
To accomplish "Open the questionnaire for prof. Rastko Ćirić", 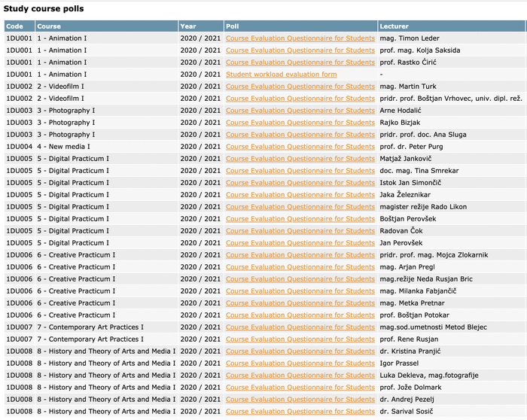I will [300, 62].
